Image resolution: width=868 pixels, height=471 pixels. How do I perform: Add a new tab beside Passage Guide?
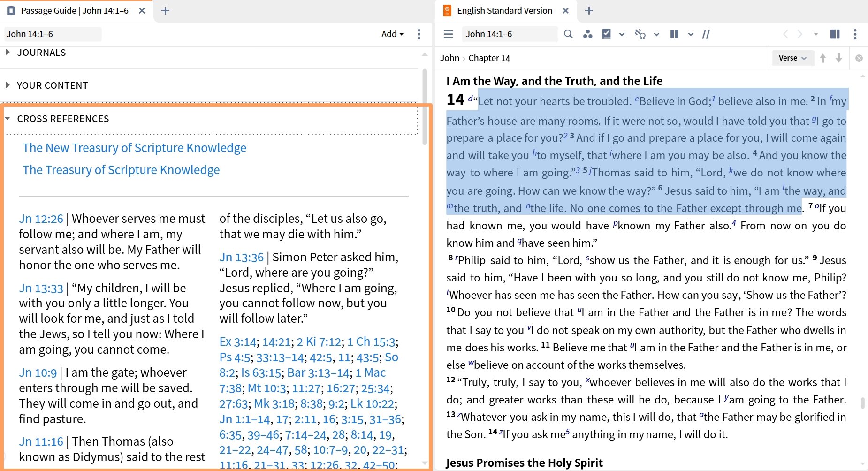click(165, 10)
